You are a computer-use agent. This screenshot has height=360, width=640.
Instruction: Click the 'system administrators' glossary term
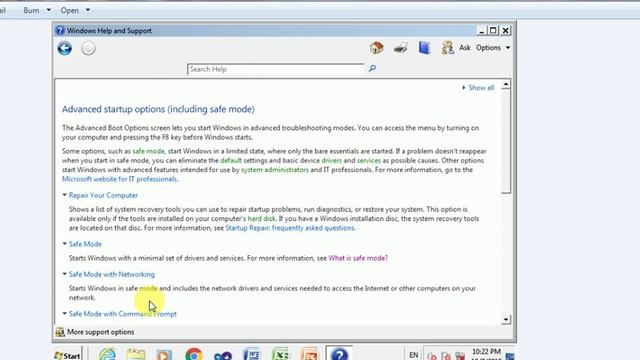pyautogui.click(x=275, y=170)
